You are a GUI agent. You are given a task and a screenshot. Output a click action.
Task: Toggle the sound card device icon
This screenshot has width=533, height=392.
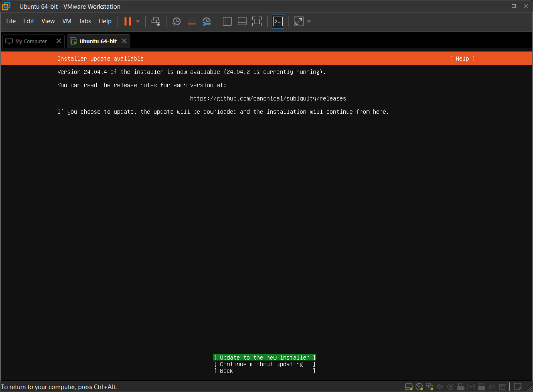coord(440,387)
